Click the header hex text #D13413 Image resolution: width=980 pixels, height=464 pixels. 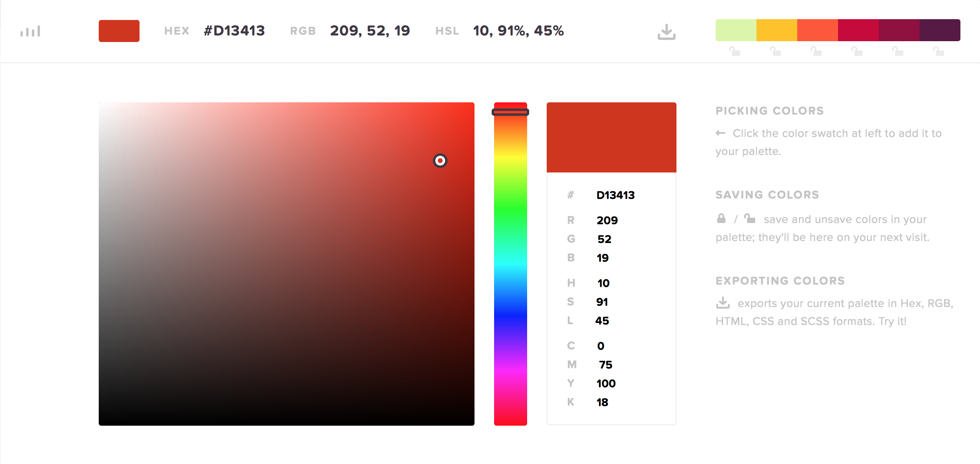point(234,31)
